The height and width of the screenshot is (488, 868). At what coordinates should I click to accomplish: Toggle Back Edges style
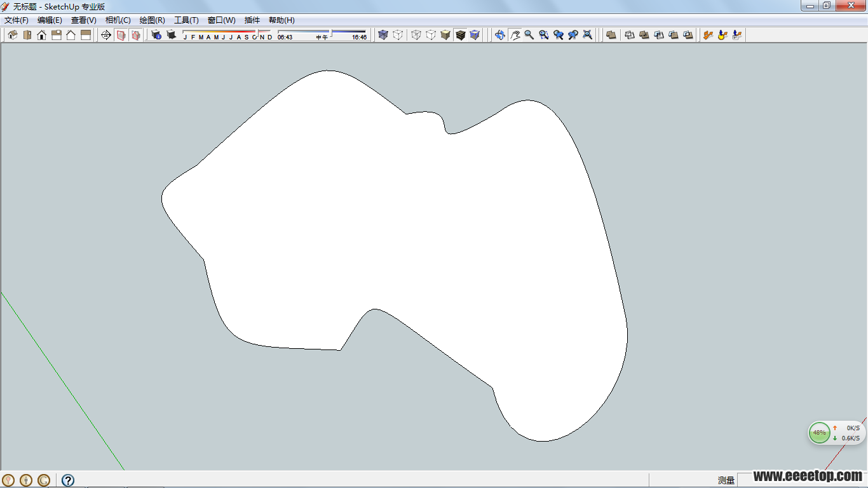[397, 35]
